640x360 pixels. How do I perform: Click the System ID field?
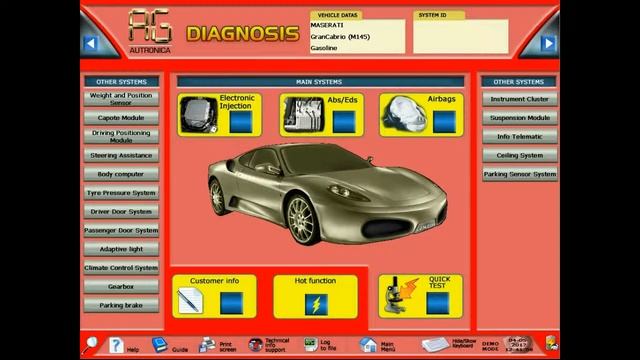[x=461, y=36]
